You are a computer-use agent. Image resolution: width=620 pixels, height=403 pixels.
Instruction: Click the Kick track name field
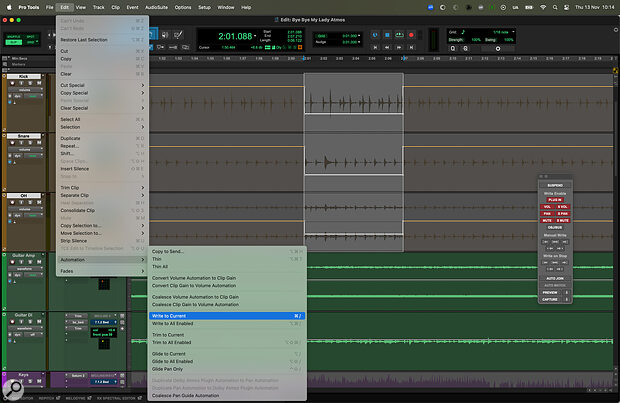tap(24, 76)
